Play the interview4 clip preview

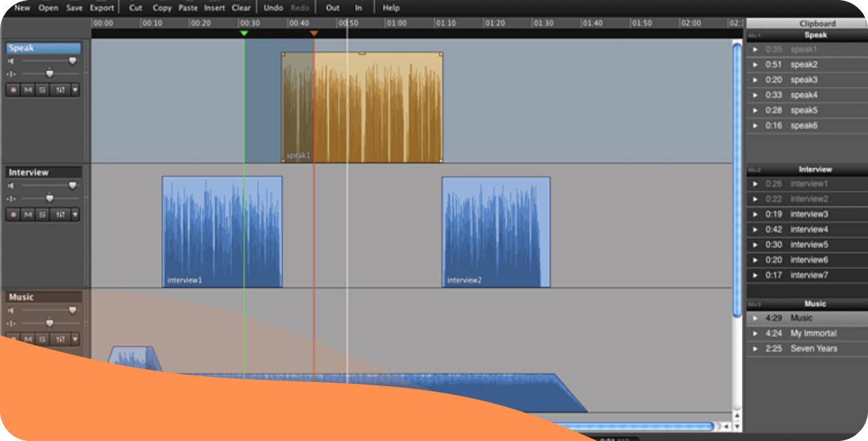[755, 229]
